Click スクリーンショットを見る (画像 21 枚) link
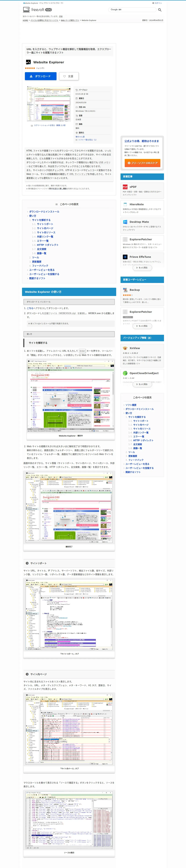 tap(50, 125)
